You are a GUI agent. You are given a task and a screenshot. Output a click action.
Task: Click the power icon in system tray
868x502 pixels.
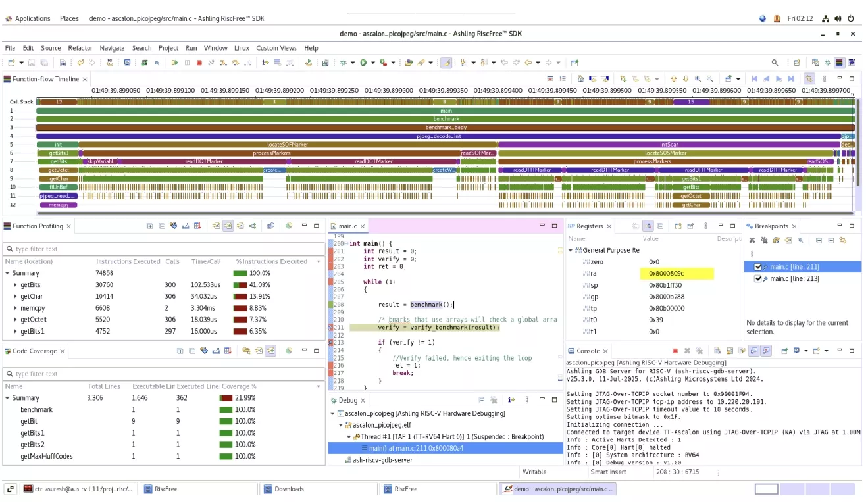pyautogui.click(x=851, y=18)
